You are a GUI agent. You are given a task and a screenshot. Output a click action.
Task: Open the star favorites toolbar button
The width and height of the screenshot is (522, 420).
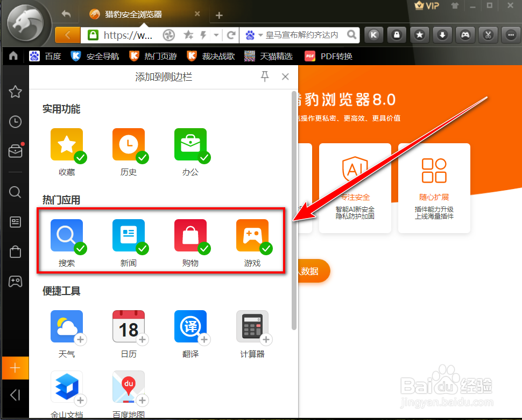click(x=419, y=34)
